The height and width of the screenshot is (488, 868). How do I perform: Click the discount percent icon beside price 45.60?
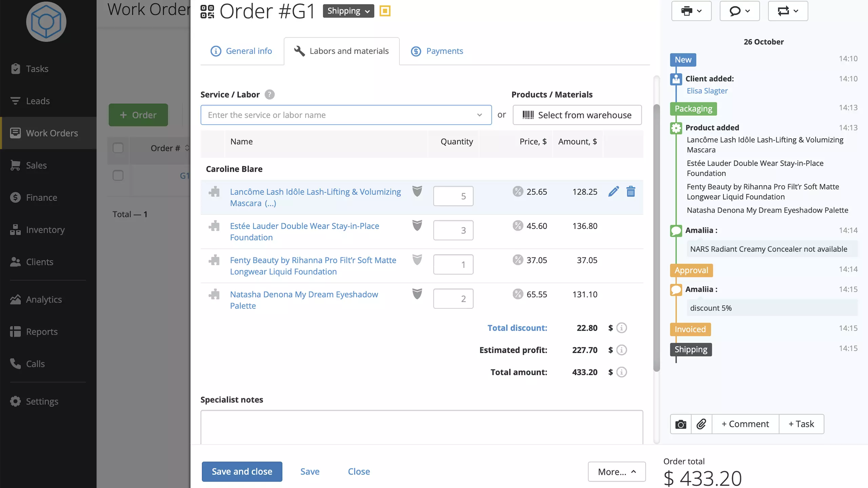tap(518, 226)
